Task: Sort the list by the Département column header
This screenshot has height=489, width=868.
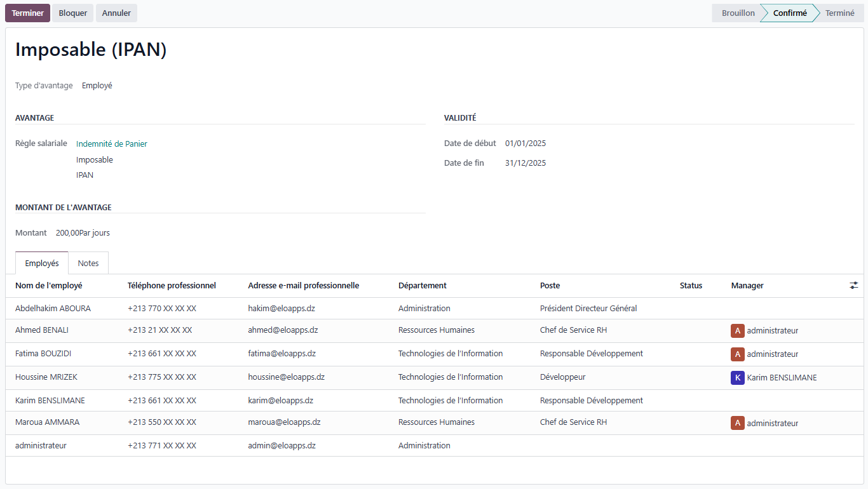Action: (x=423, y=286)
